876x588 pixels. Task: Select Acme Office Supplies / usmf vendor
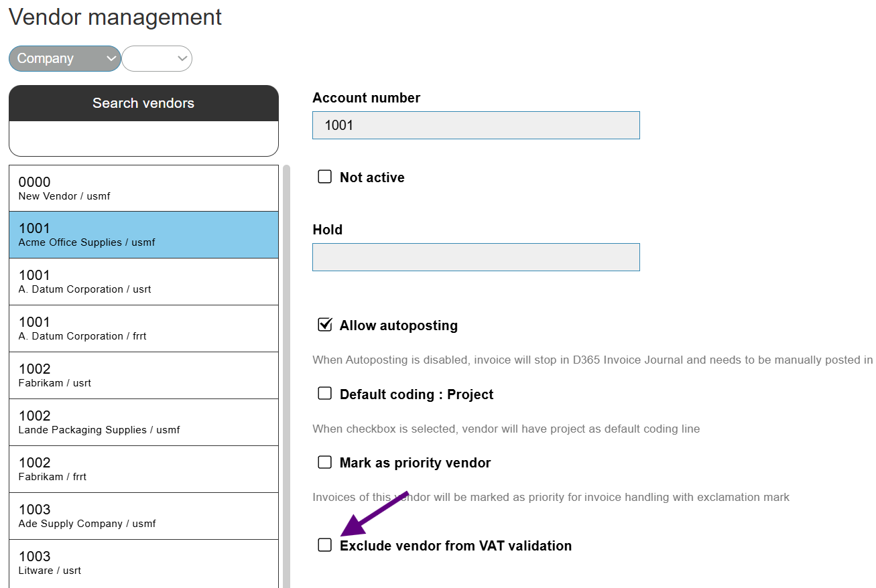tap(143, 235)
